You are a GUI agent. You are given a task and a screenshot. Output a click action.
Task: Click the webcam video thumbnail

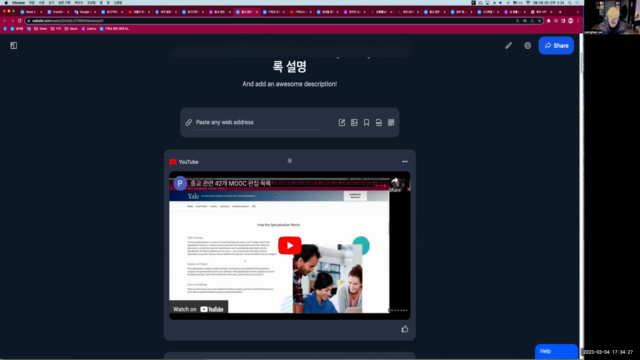point(612,17)
